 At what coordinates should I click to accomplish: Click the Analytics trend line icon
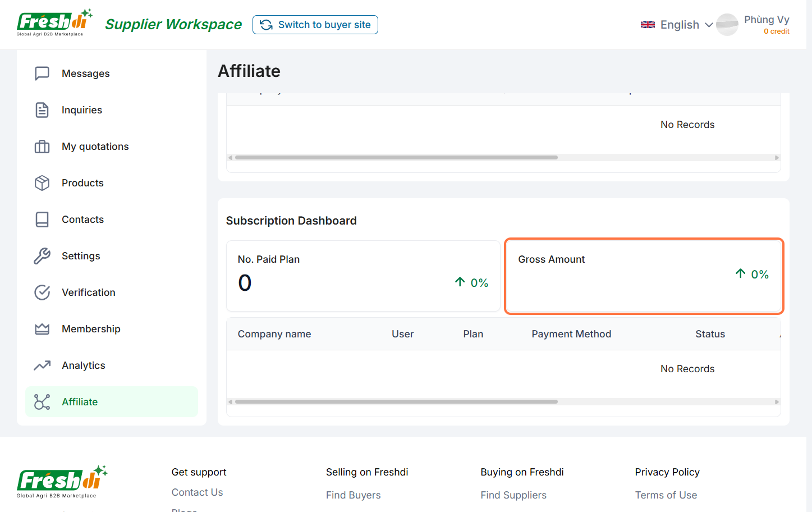(x=42, y=365)
